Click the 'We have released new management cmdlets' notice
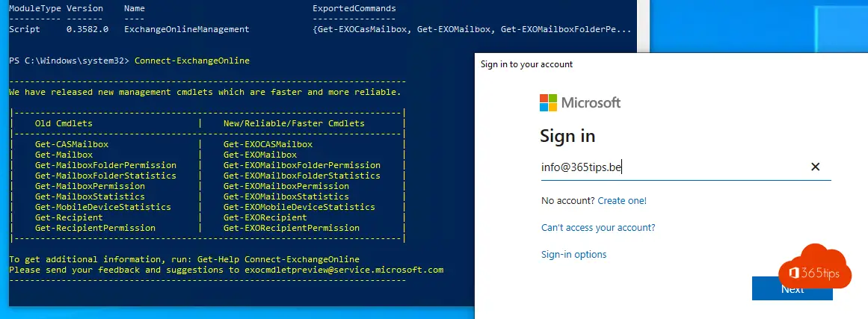The width and height of the screenshot is (868, 319). (x=205, y=92)
